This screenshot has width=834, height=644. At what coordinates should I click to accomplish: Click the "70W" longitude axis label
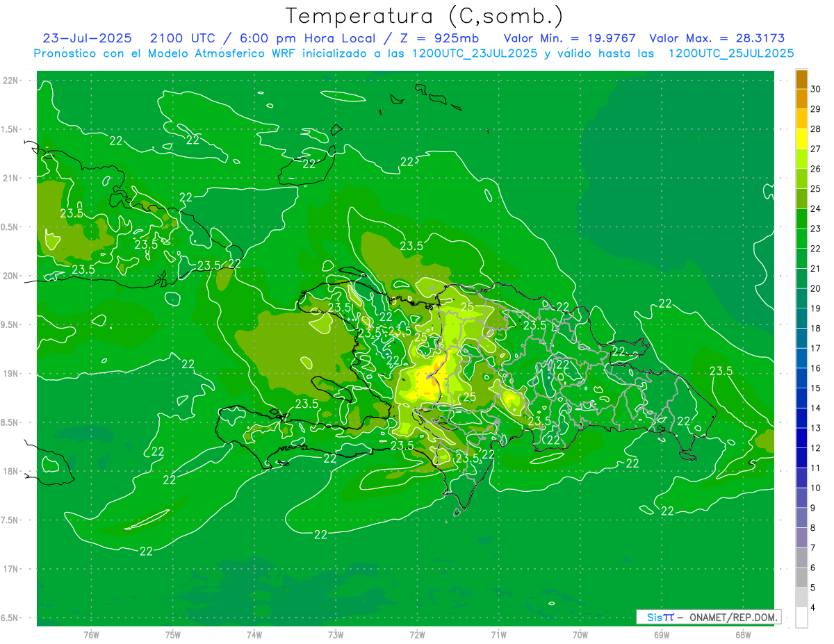click(x=580, y=634)
